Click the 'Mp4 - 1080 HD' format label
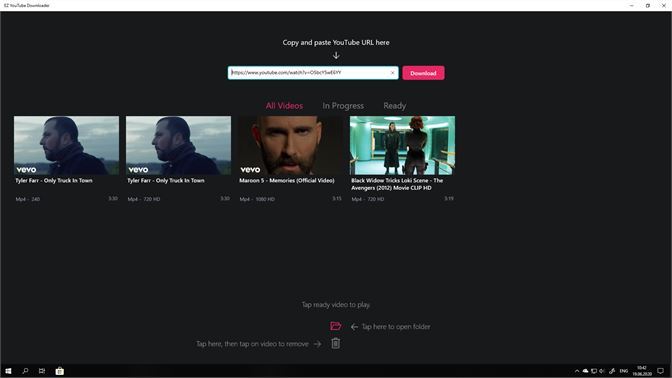The height and width of the screenshot is (378, 672). tap(257, 199)
